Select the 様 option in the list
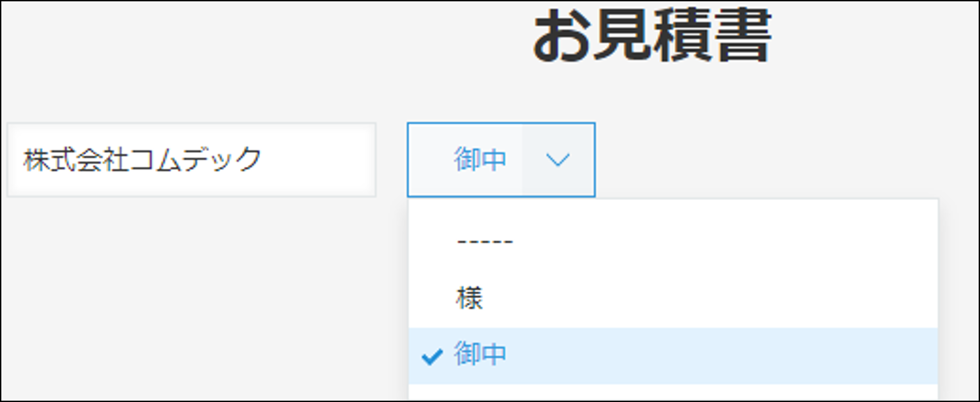980x402 pixels. (673, 299)
